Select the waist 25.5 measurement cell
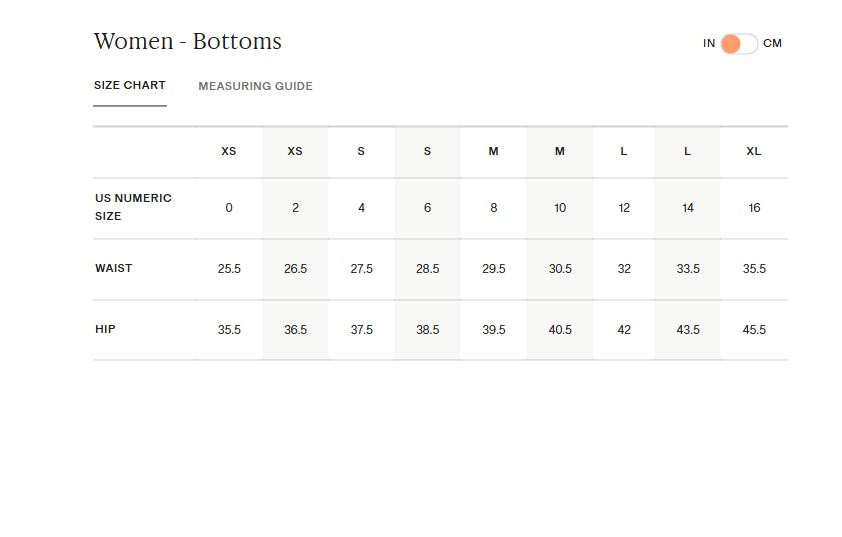Screen dimensions: 842x537 coord(229,269)
